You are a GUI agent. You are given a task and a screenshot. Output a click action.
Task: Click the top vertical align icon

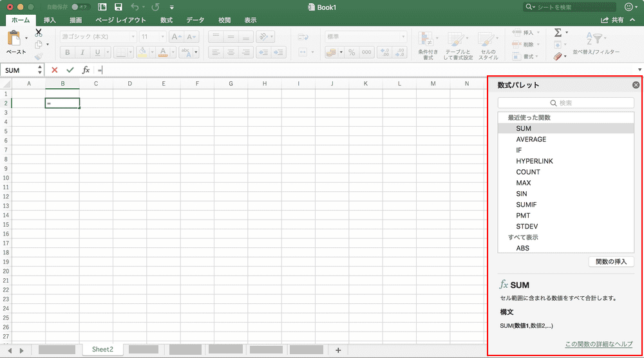[x=216, y=37]
